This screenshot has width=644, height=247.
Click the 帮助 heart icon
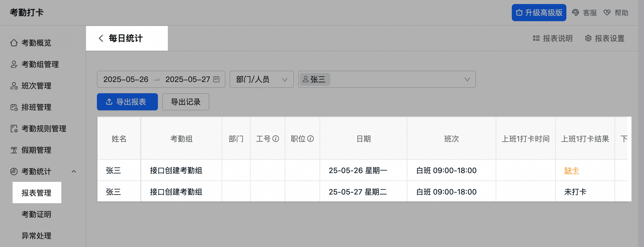(x=607, y=13)
